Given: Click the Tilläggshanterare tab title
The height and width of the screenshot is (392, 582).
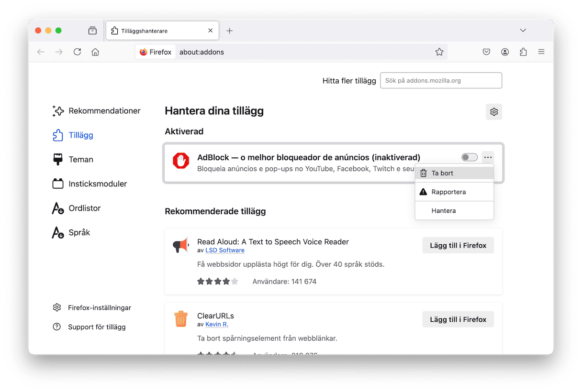Looking at the screenshot, I should coord(144,31).
